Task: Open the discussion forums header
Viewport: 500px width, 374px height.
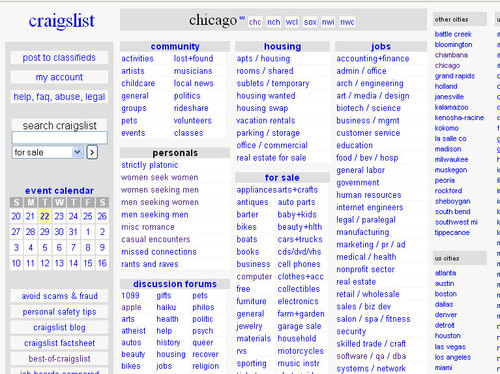Action: [175, 284]
